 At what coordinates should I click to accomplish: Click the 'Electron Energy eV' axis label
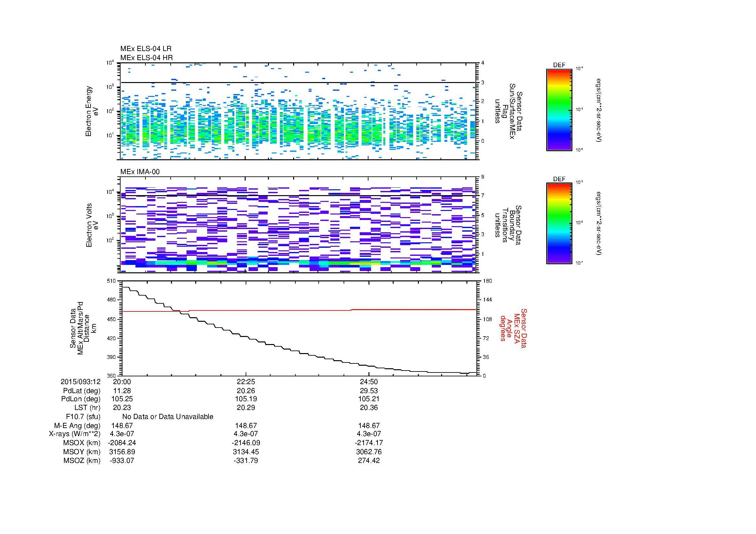click(x=92, y=111)
